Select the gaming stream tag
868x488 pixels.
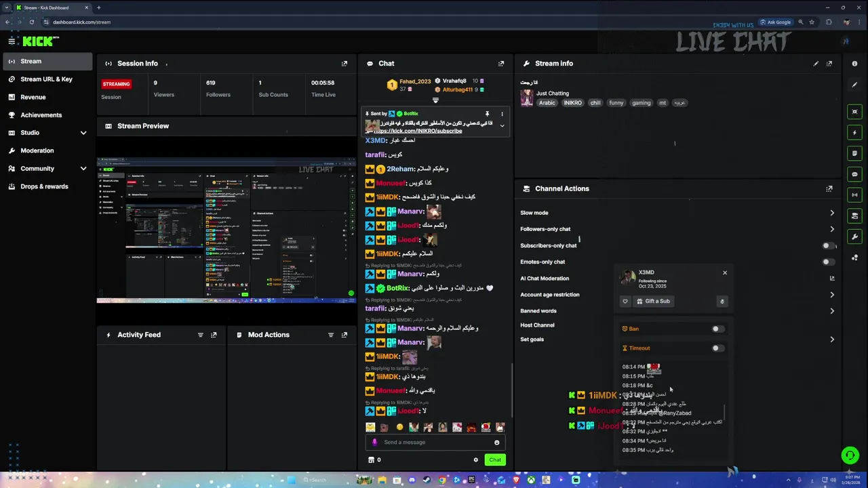click(641, 103)
